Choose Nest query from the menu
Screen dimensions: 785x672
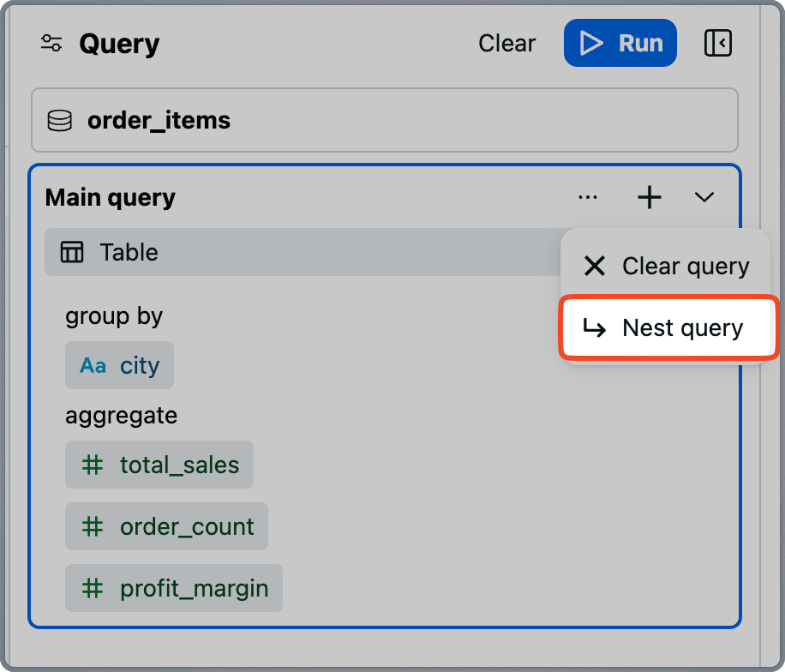pos(668,328)
